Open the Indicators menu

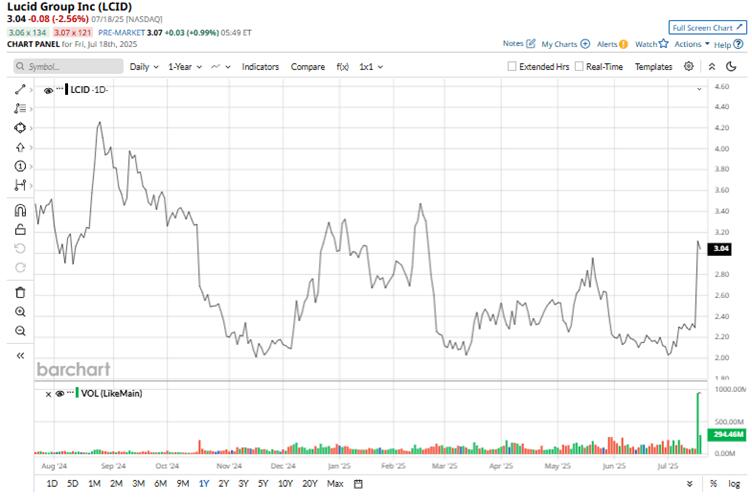tap(260, 67)
